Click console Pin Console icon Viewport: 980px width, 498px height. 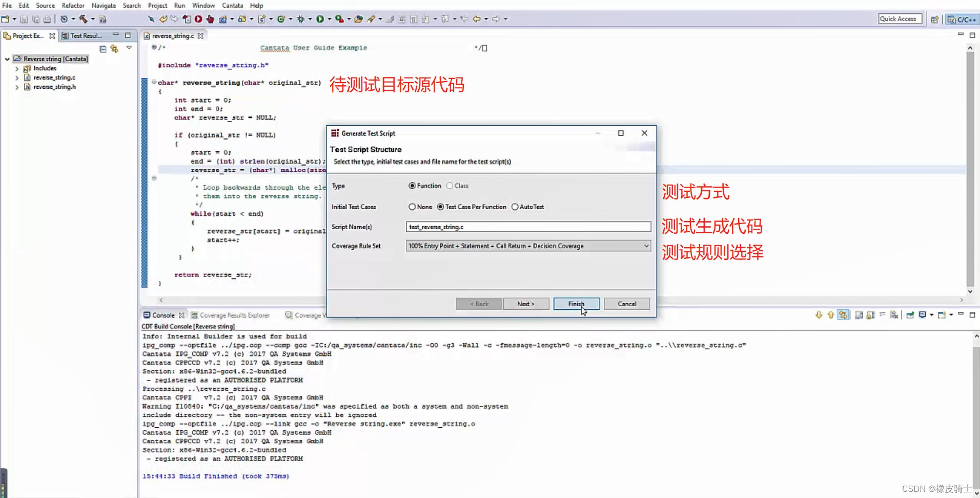pyautogui.click(x=910, y=315)
